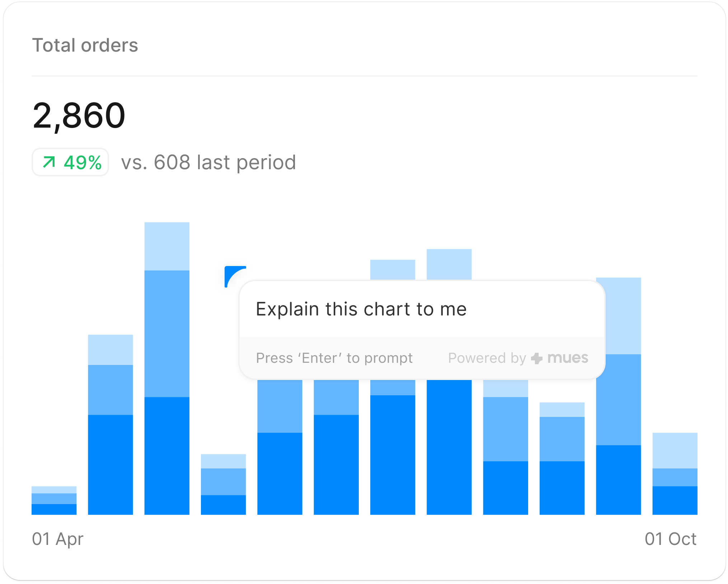
Task: Focus the "Explain this chart to me" prompt field
Action: [x=361, y=309]
